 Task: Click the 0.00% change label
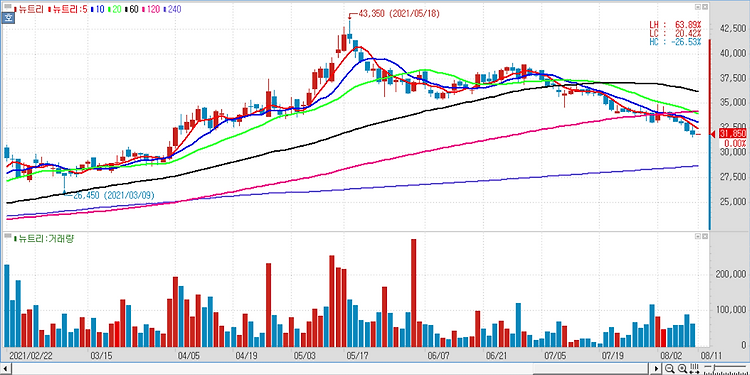coord(735,143)
